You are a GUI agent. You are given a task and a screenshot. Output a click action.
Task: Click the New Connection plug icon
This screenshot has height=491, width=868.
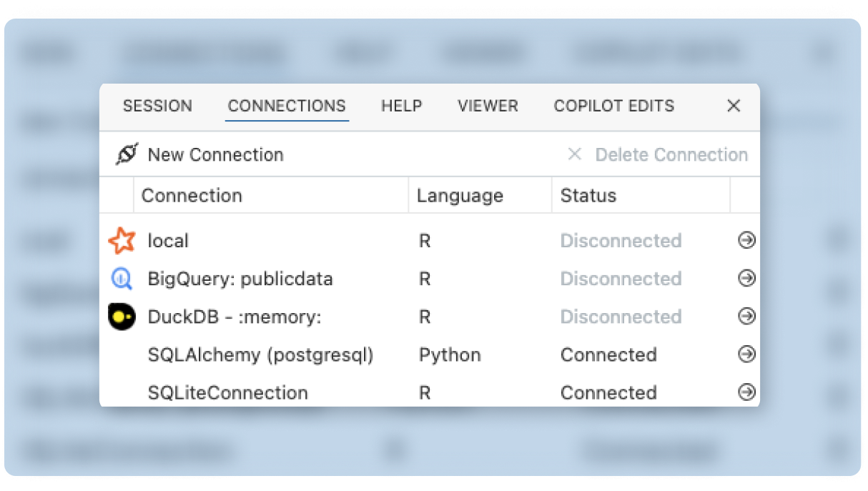[x=127, y=154]
